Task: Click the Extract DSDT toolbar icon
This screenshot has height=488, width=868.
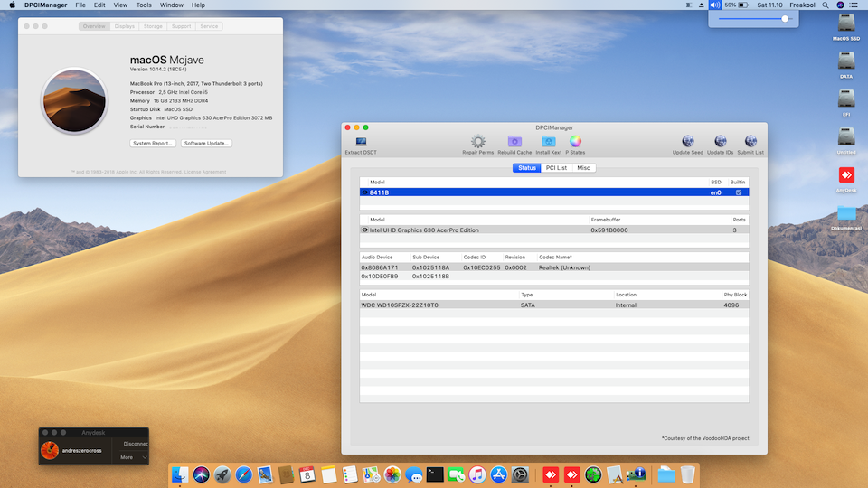Action: (361, 142)
